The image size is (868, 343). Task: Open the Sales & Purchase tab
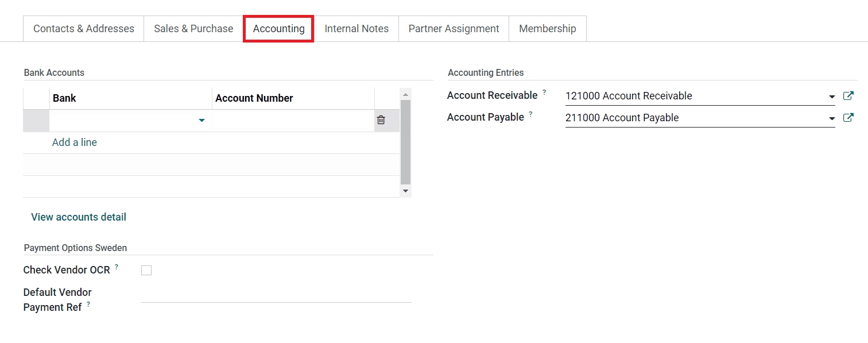pyautogui.click(x=193, y=29)
